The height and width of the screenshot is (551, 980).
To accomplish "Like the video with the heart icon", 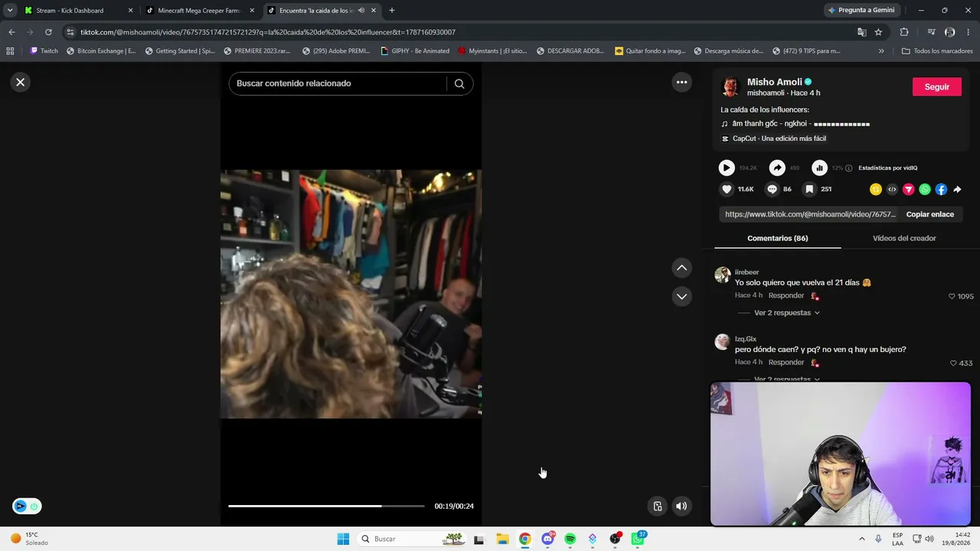I will [x=727, y=189].
